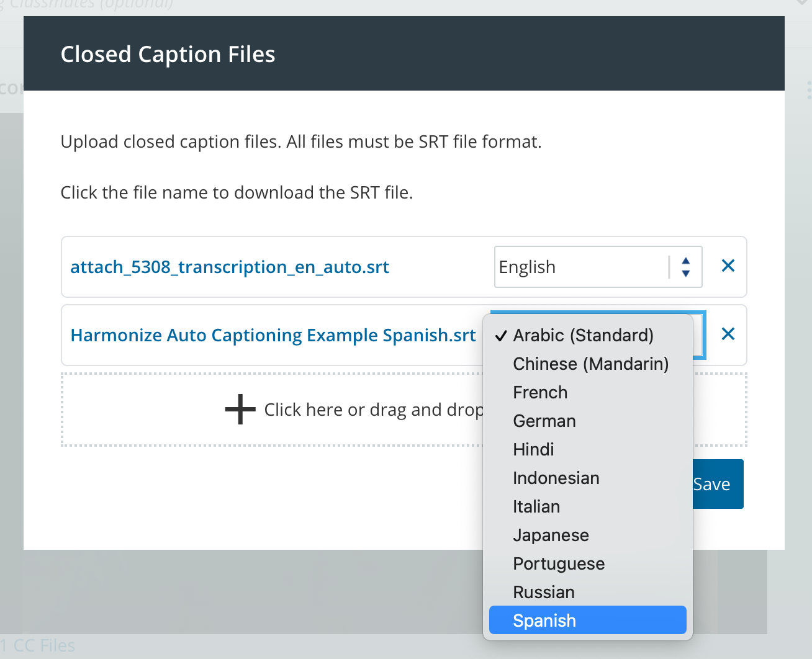
Task: Choose Chinese (Mandarin) from the list
Action: coord(590,364)
